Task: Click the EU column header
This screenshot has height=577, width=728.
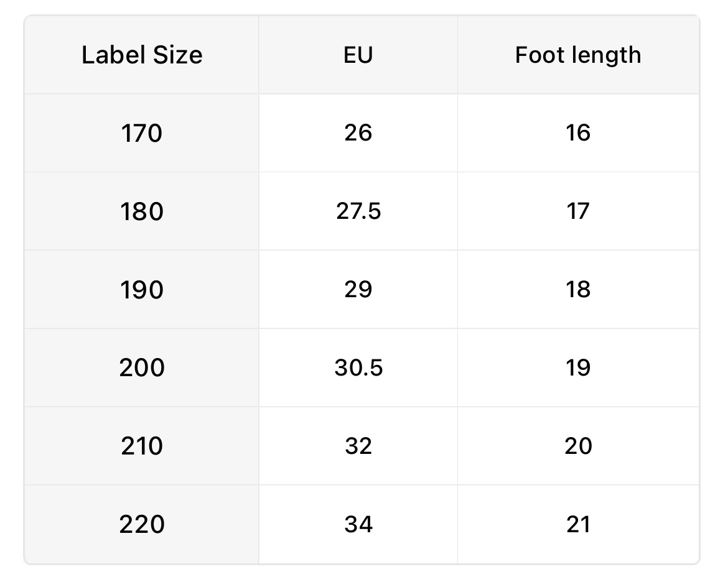Action: [x=358, y=55]
